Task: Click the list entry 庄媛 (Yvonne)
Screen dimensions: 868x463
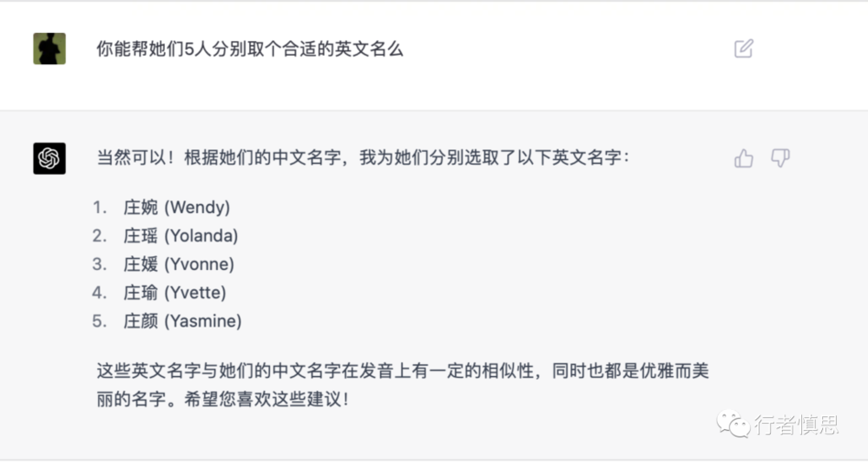Action: [x=179, y=264]
